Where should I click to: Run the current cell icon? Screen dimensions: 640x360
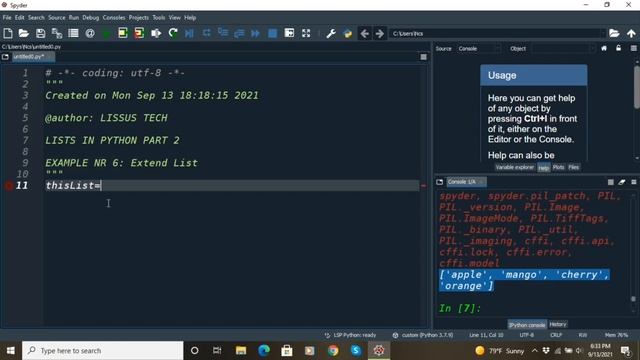(123, 33)
